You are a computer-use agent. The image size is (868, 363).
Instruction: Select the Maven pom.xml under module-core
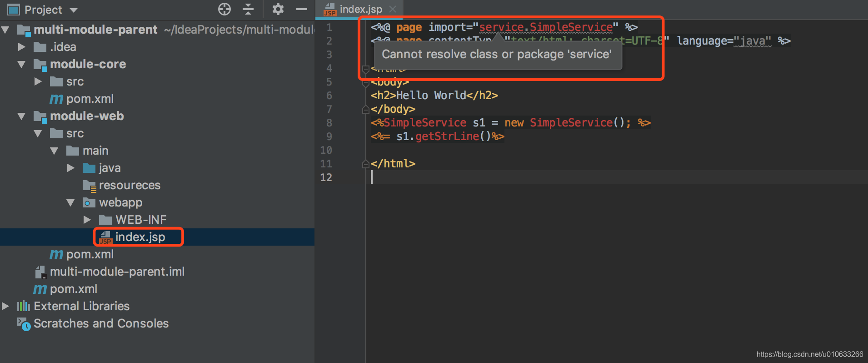82,99
